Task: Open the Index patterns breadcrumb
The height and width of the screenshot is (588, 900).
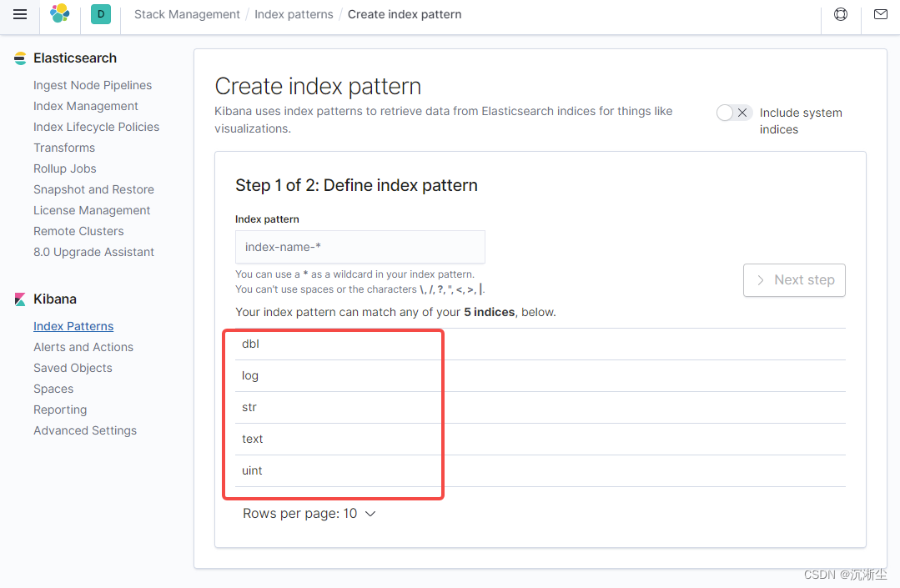Action: (294, 13)
